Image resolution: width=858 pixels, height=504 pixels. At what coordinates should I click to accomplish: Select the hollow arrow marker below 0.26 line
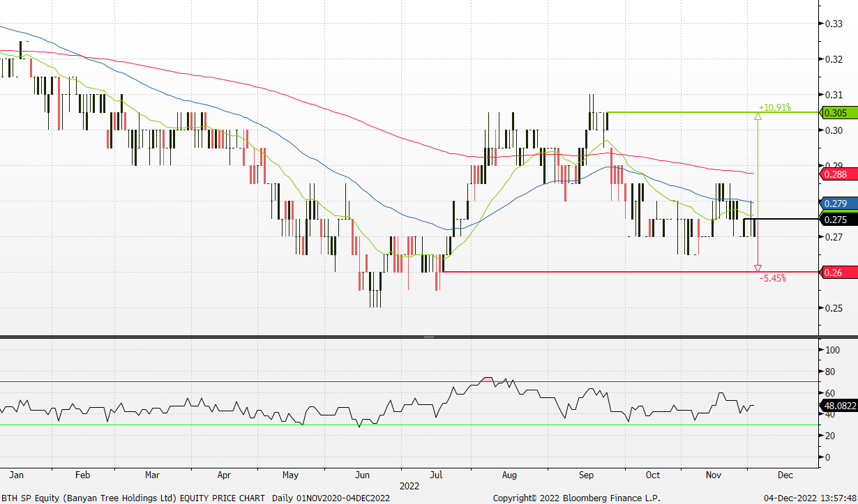tap(758, 267)
